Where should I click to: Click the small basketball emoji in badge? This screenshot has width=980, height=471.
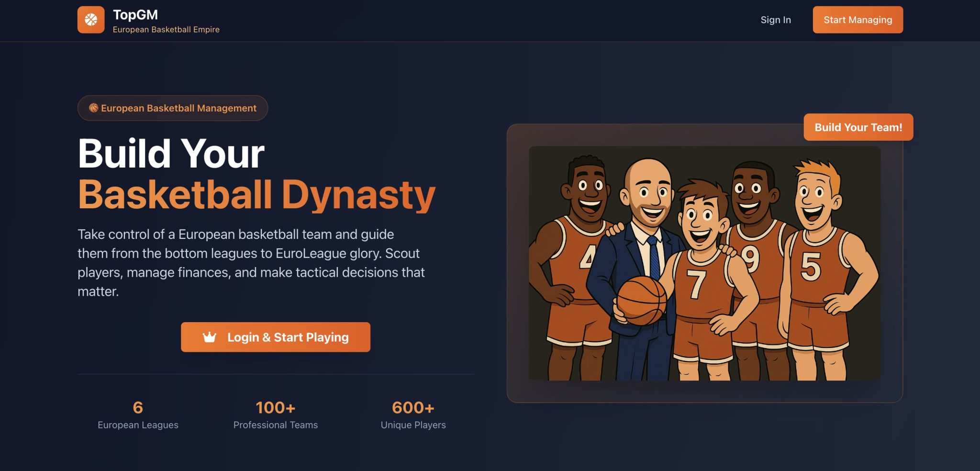94,108
